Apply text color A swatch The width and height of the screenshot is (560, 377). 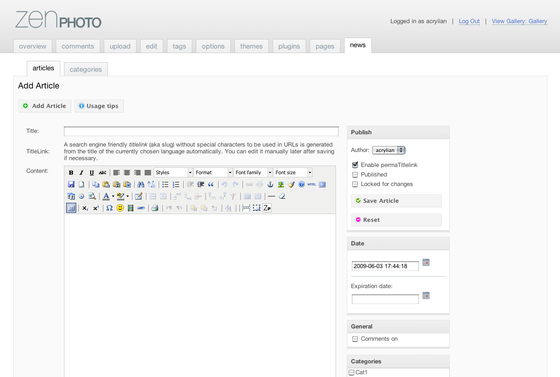point(106,196)
